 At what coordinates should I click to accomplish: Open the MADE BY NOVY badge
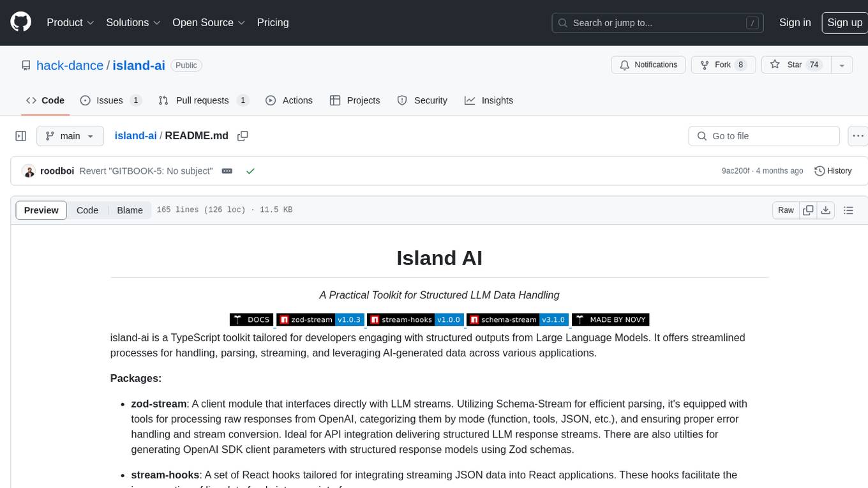[x=611, y=319]
